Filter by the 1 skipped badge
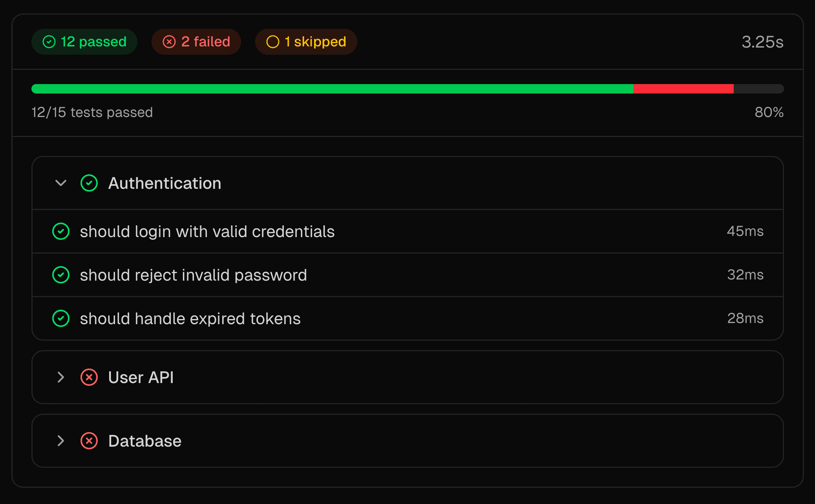Image resolution: width=815 pixels, height=504 pixels. click(x=306, y=42)
